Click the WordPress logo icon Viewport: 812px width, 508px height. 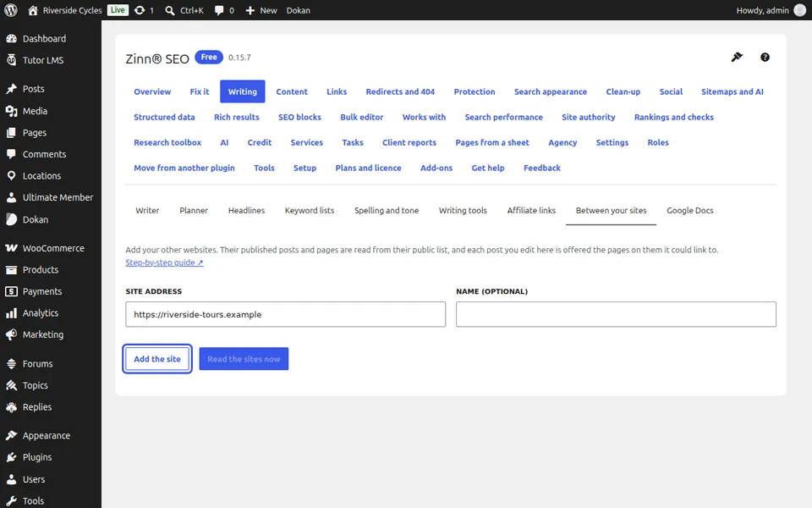pos(10,10)
